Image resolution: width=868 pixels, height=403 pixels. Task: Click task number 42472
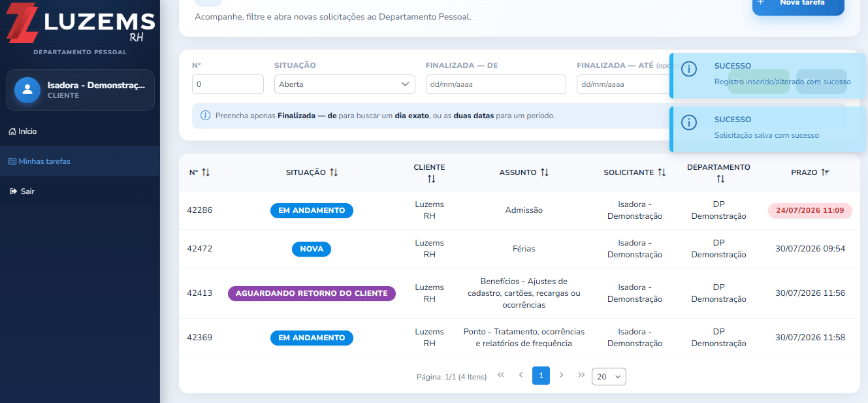pos(199,249)
